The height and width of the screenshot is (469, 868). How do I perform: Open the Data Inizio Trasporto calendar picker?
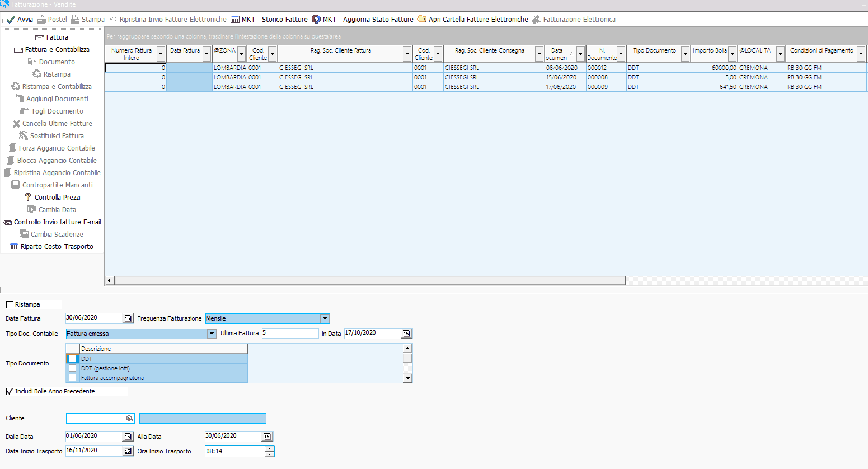[128, 451]
